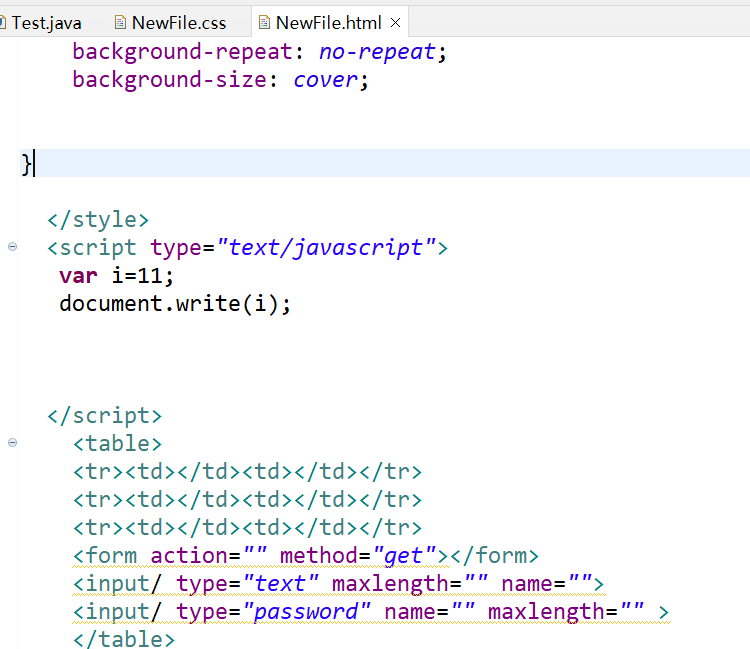The height and width of the screenshot is (649, 750).
Task: Click maxlength attribute on text input line
Action: point(391,583)
